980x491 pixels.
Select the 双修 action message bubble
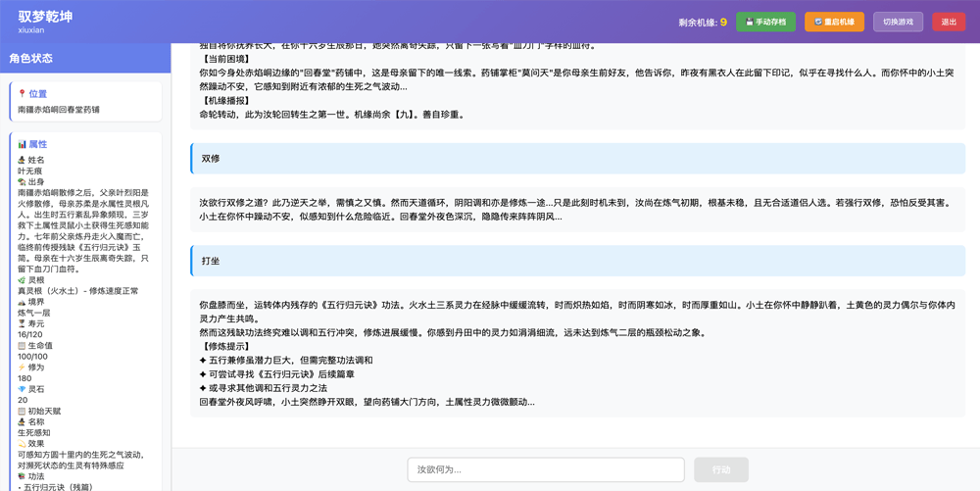[x=578, y=159]
